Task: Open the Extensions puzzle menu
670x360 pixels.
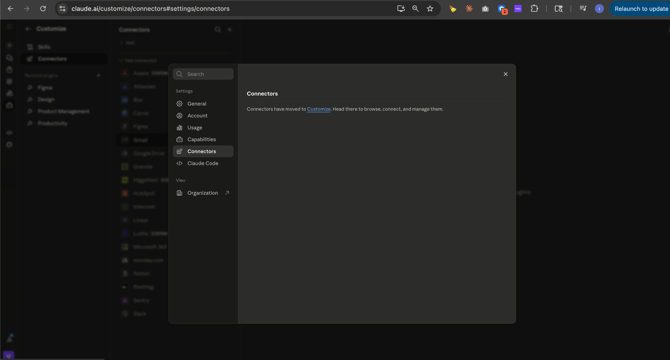Action: click(x=534, y=9)
